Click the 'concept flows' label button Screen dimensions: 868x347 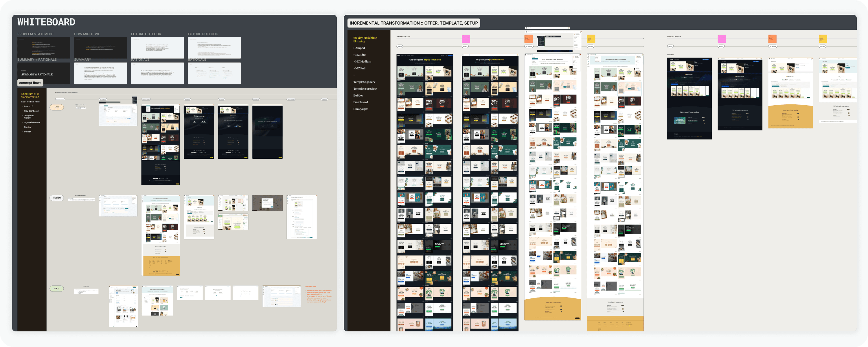30,83
